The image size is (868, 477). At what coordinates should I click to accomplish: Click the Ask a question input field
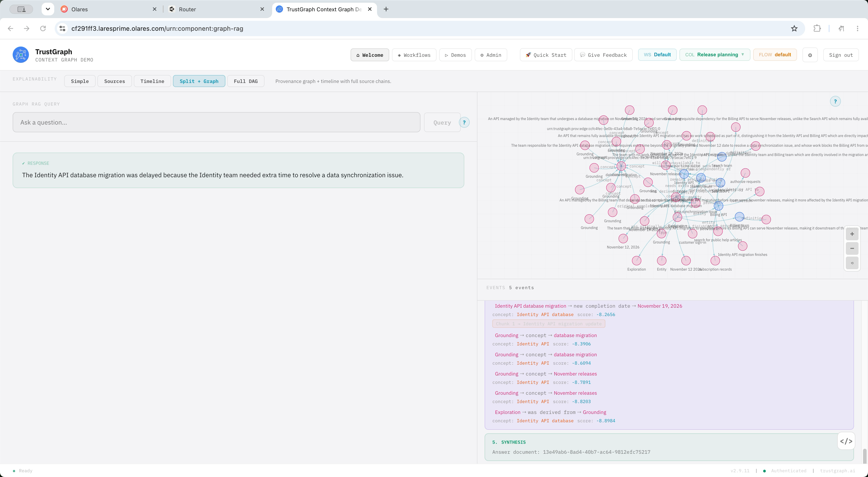tap(216, 122)
